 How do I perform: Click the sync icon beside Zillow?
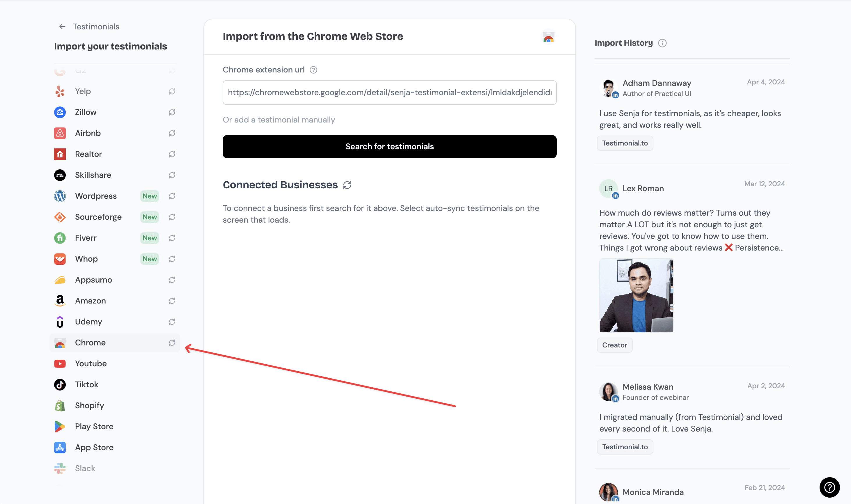click(x=172, y=112)
